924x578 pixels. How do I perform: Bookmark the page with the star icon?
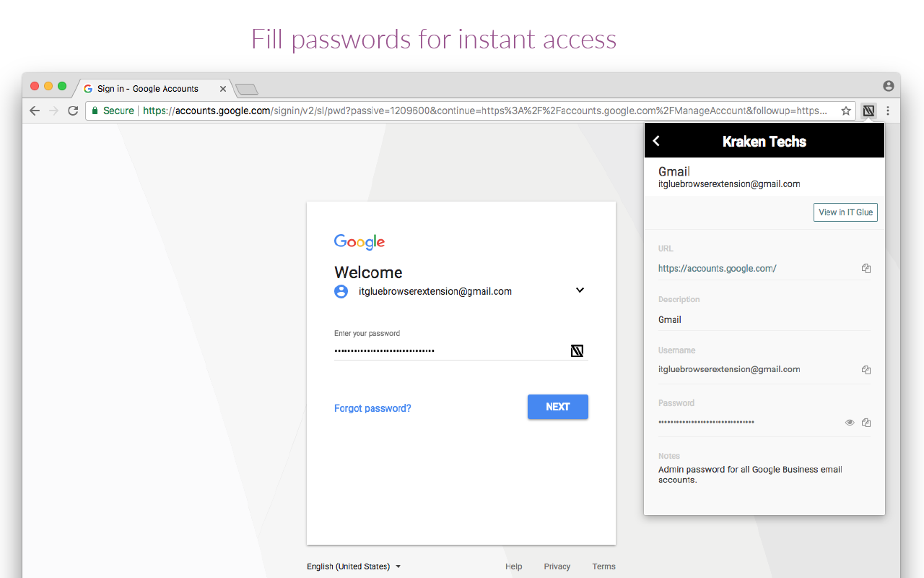tap(845, 111)
